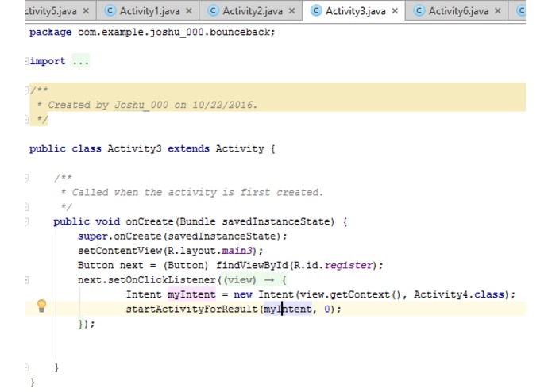The width and height of the screenshot is (552, 392).
Task: Click the main3 layout reference
Action: point(237,251)
